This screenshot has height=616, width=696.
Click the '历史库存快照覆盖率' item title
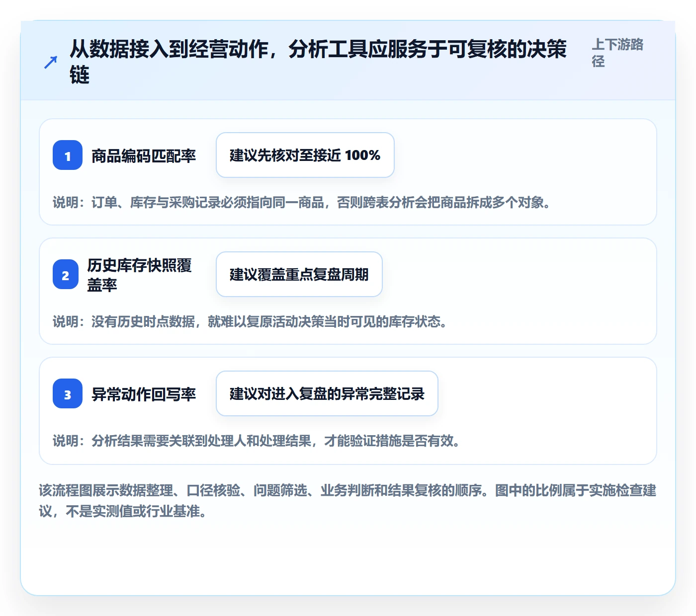click(140, 275)
